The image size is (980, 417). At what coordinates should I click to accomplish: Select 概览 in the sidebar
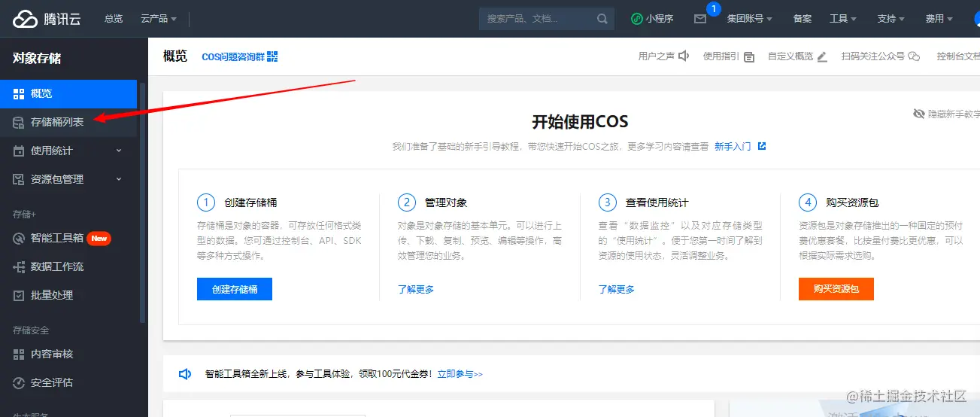click(68, 94)
